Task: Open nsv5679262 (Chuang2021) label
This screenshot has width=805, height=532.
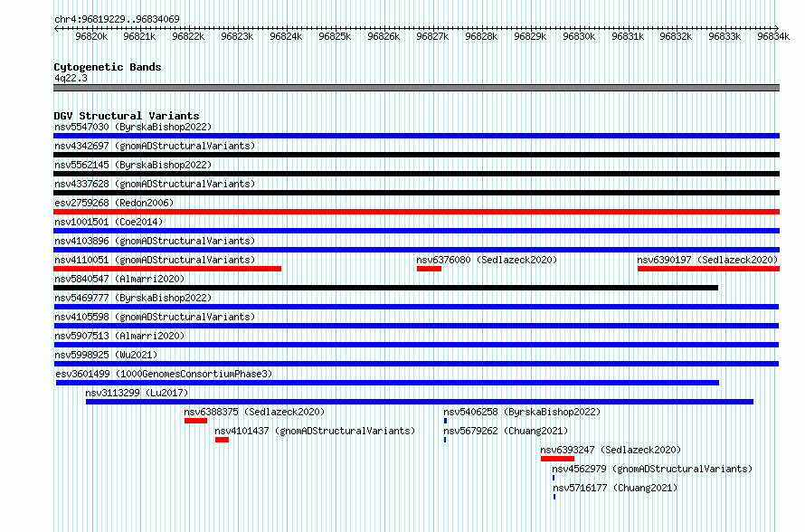Action: click(x=506, y=431)
